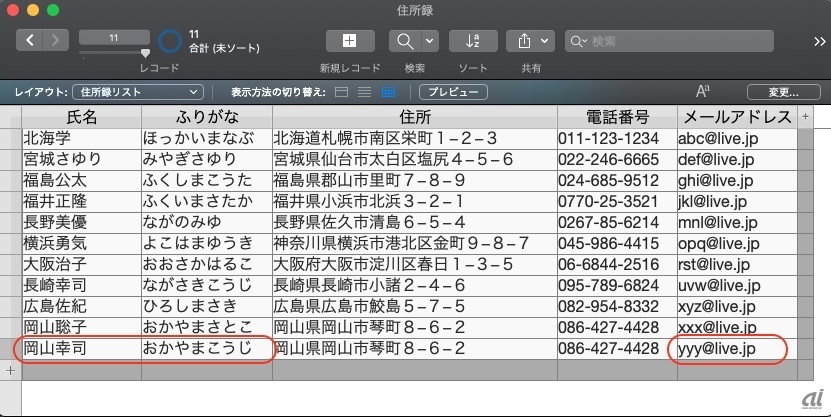
Task: Go to the next record arrow
Action: pyautogui.click(x=57, y=41)
